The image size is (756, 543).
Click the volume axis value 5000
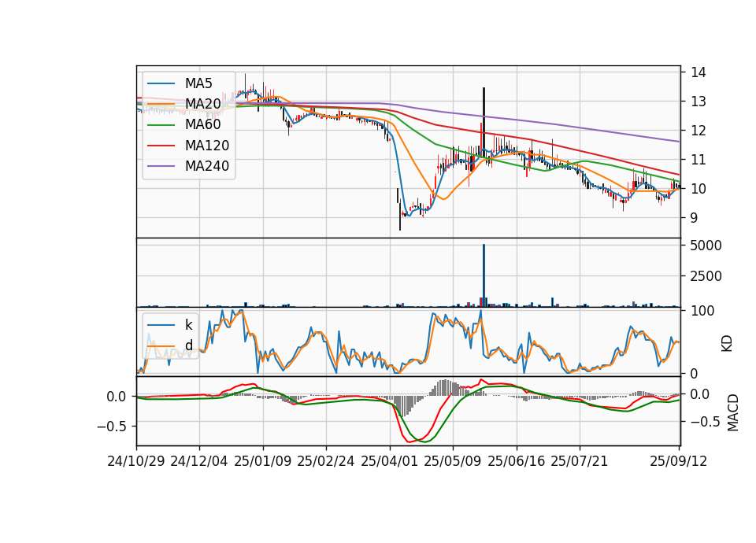tap(706, 246)
